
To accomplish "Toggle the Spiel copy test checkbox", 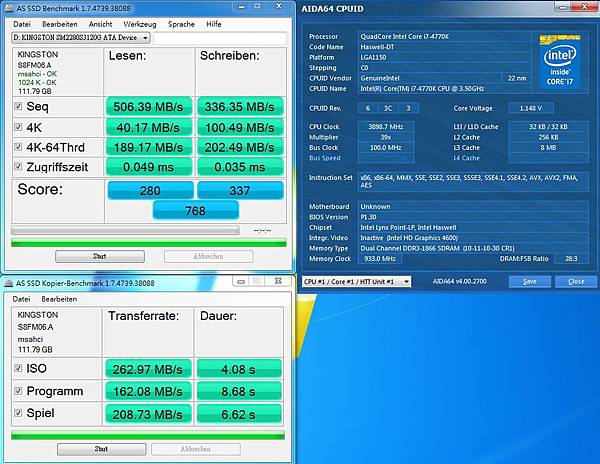I will pos(18,413).
